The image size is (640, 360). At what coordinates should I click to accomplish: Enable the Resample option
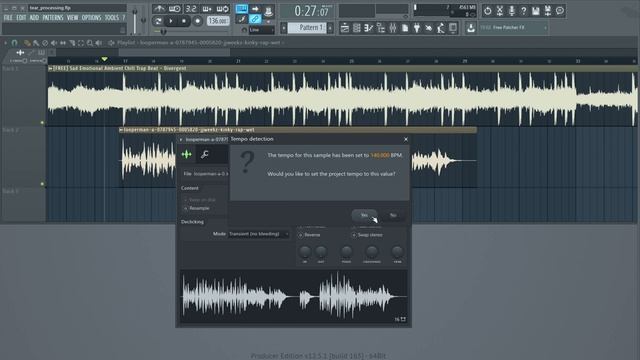coord(197,208)
